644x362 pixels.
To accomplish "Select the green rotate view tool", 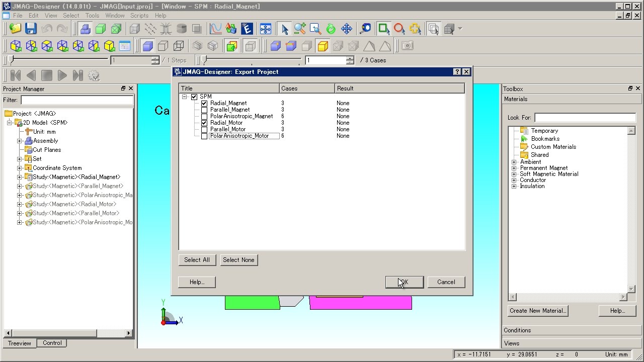I will point(331,29).
